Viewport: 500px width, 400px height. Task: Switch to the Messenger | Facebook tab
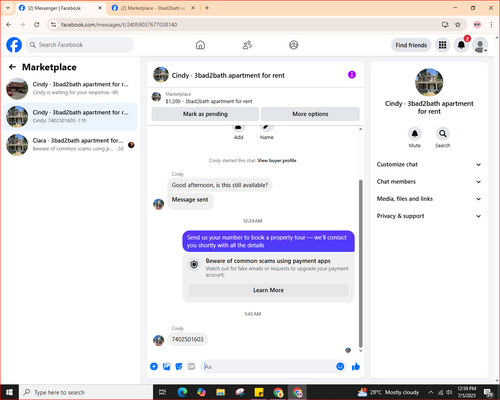coord(61,8)
